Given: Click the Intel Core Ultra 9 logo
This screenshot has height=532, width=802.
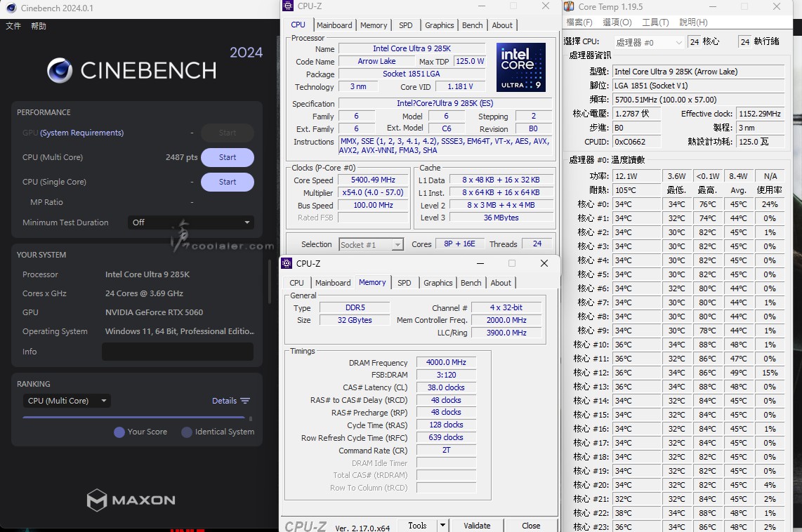Looking at the screenshot, I should (x=521, y=67).
